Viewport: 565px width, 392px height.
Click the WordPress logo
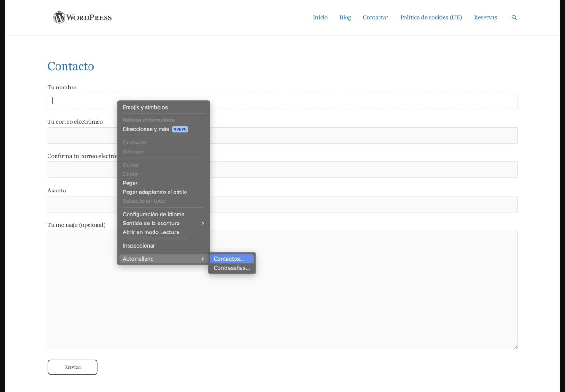(x=82, y=17)
